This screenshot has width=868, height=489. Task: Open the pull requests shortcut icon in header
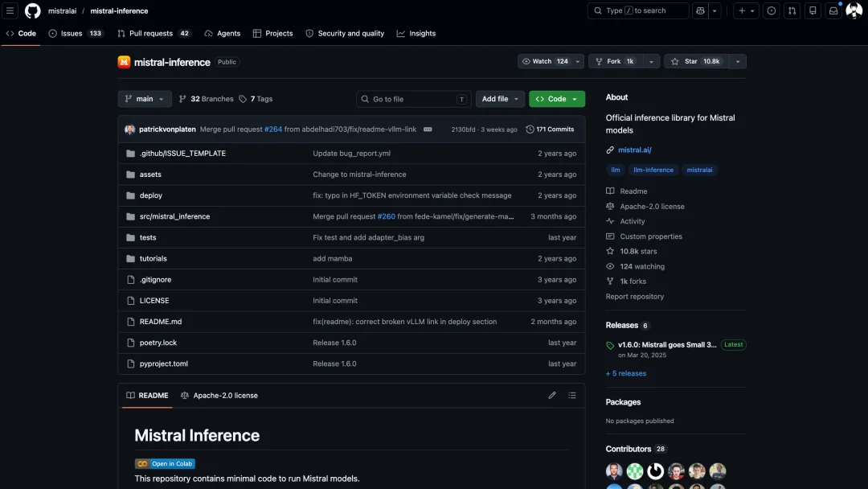click(x=792, y=10)
